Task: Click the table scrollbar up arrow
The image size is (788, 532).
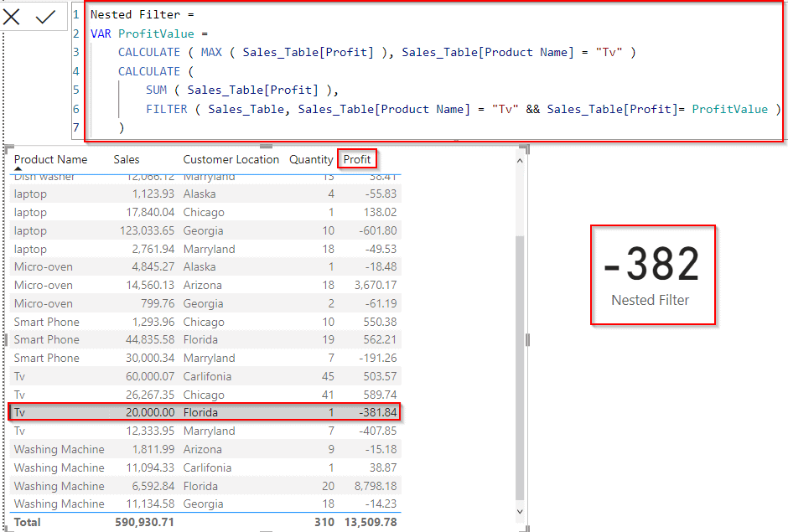Action: [x=520, y=161]
